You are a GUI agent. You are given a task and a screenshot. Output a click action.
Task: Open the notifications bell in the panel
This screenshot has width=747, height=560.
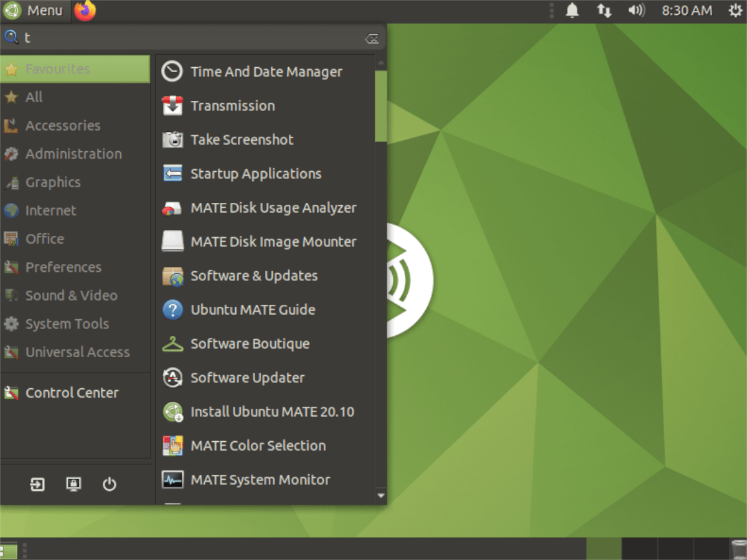click(x=571, y=11)
